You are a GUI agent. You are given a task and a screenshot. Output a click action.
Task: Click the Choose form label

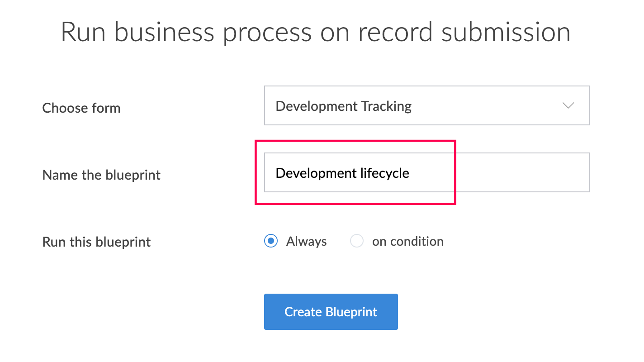point(81,108)
